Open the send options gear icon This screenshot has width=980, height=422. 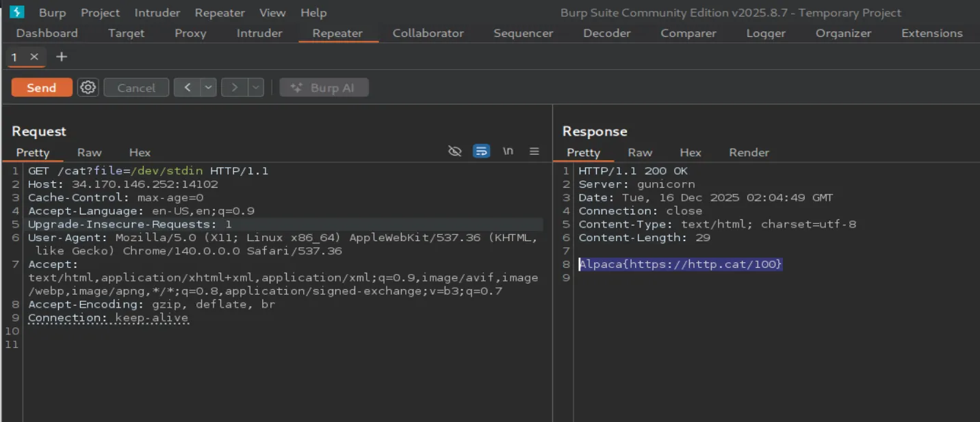click(88, 88)
